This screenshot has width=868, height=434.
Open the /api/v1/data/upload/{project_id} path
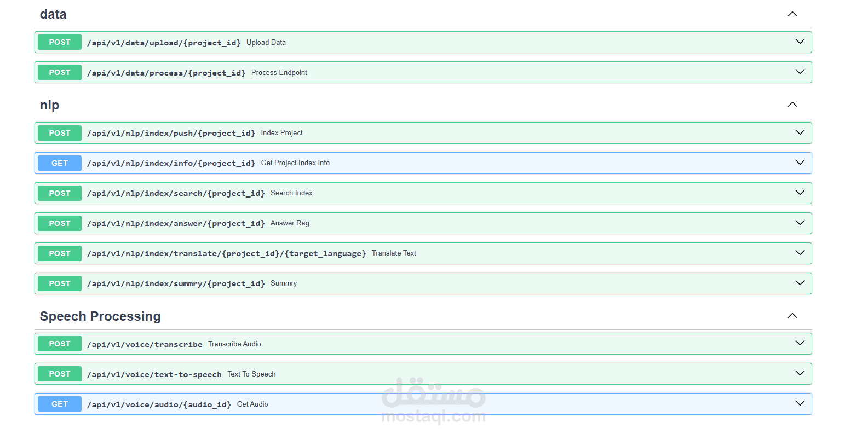point(164,43)
